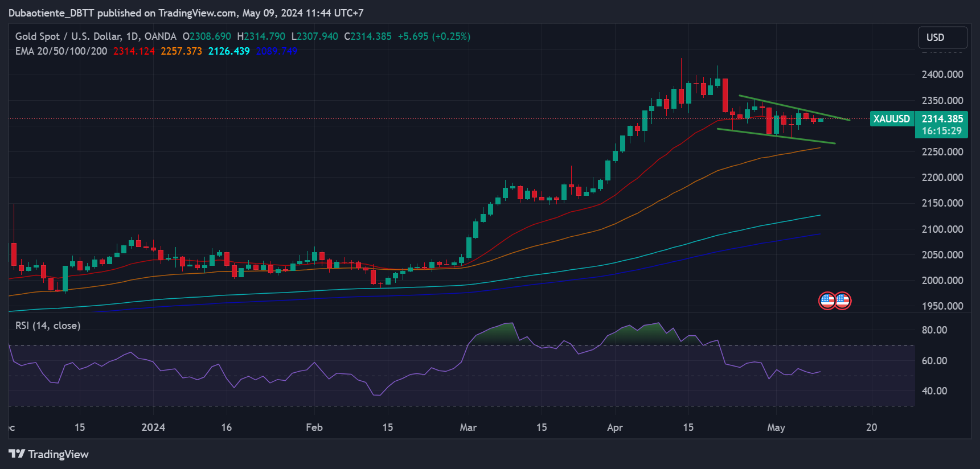This screenshot has height=469, width=980.
Task: Select the Gold Spot / U.S. Dollar symbol title
Action: coord(96,36)
